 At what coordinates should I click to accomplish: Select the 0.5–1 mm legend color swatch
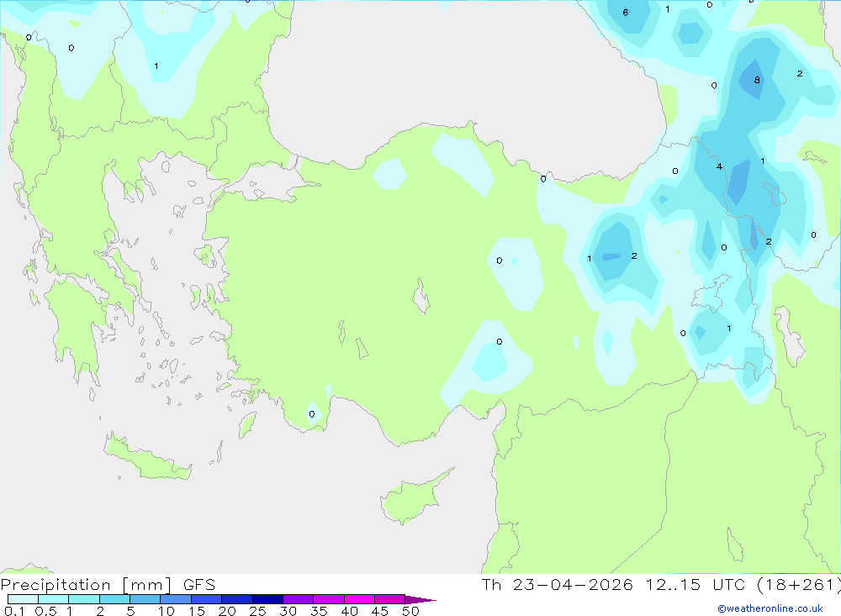click(x=53, y=599)
